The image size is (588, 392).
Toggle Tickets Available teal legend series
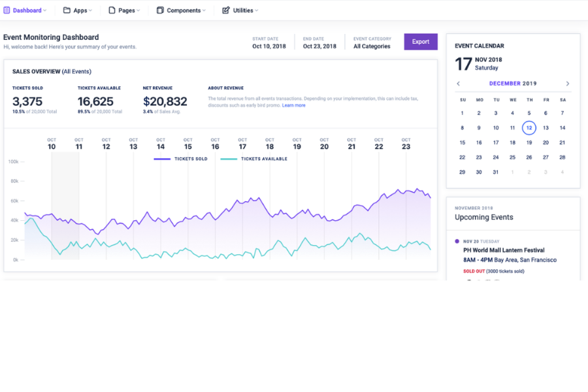[254, 159]
